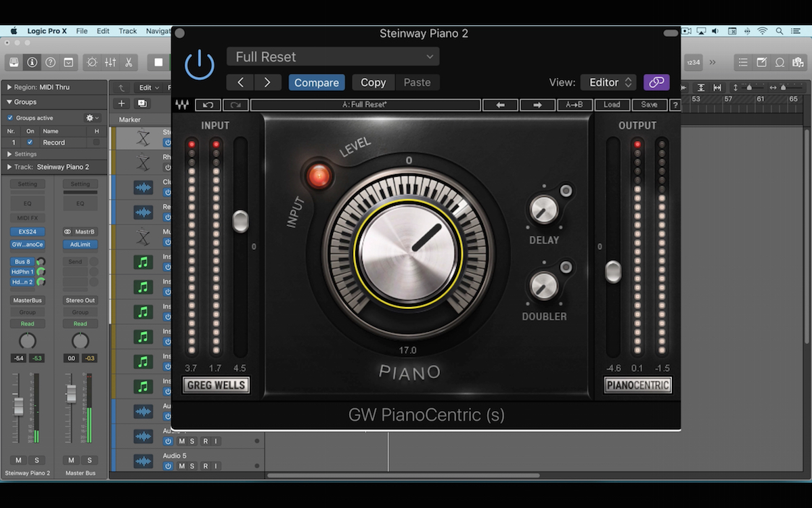Open the List Editors icon top right
Image resolution: width=812 pixels, height=508 pixels.
[743, 62]
